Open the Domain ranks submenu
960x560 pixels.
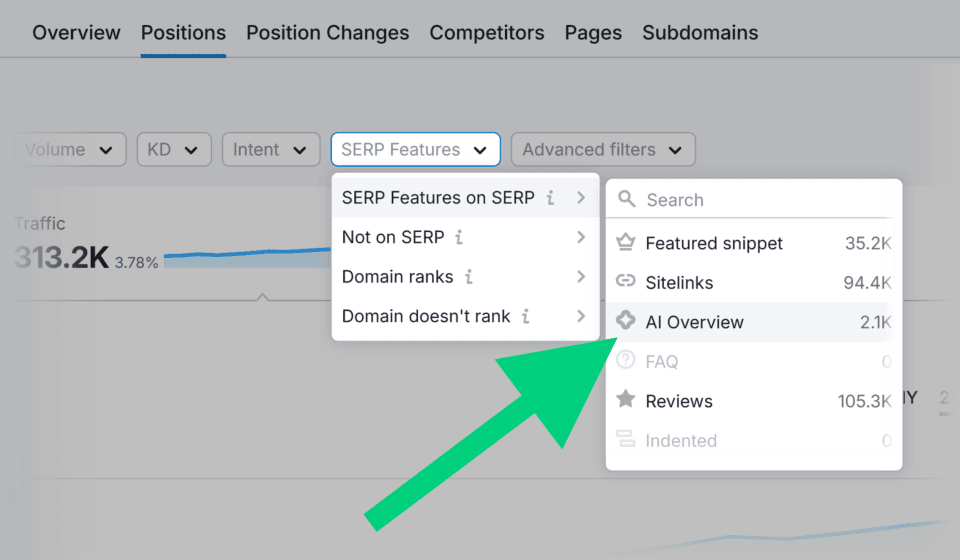465,277
